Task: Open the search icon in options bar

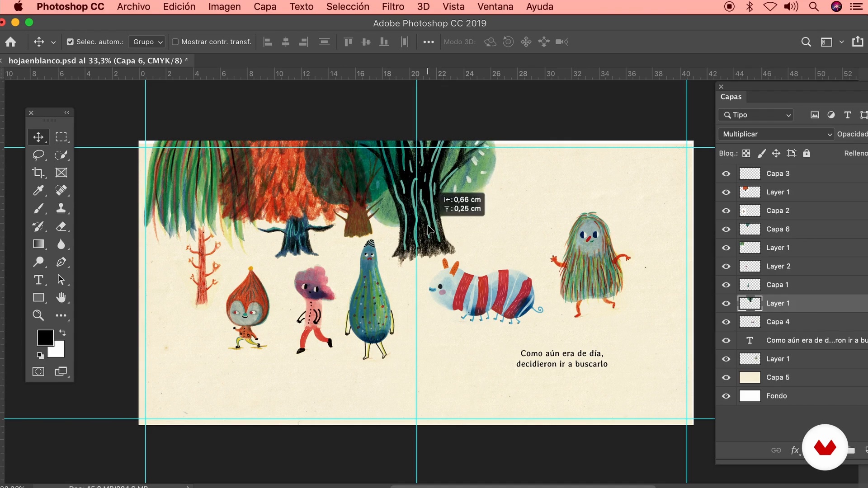Action: pos(806,42)
